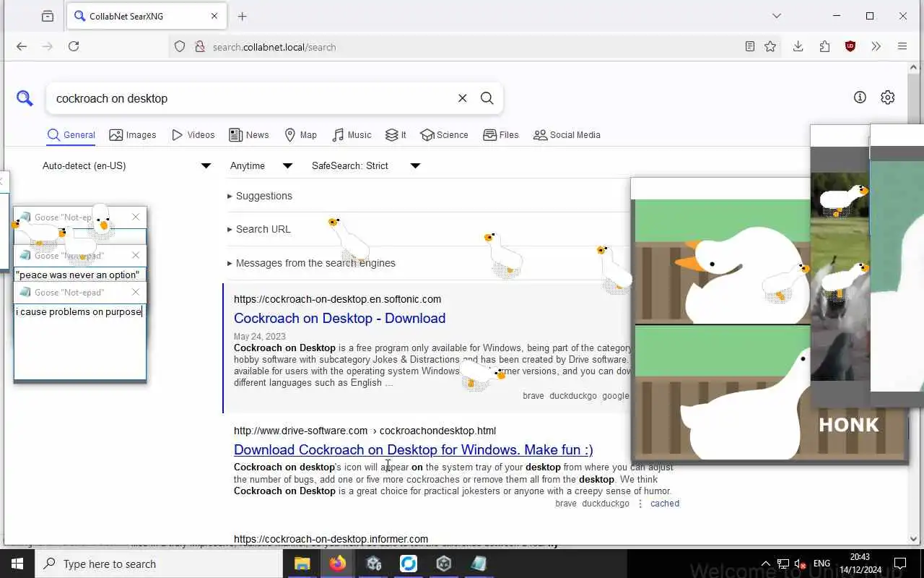Expand the Search URL section
The width and height of the screenshot is (924, 578).
coord(259,229)
